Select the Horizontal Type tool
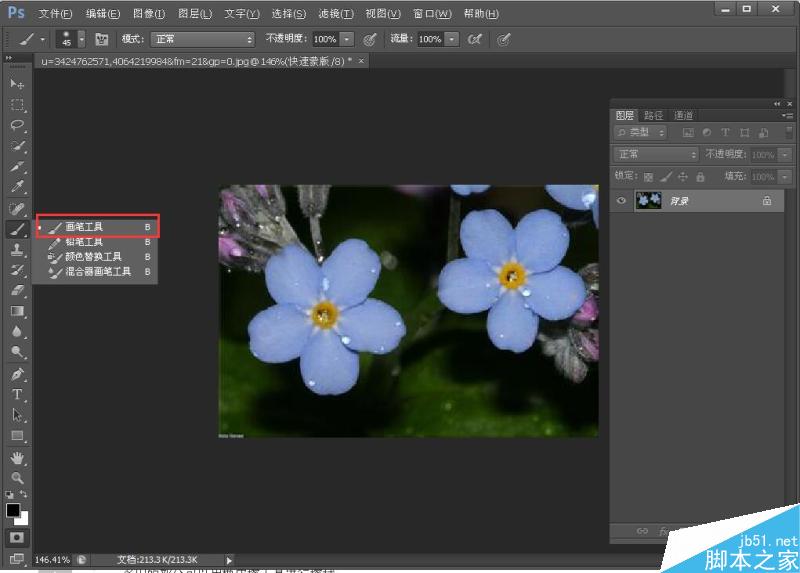800x573 pixels. tap(17, 395)
